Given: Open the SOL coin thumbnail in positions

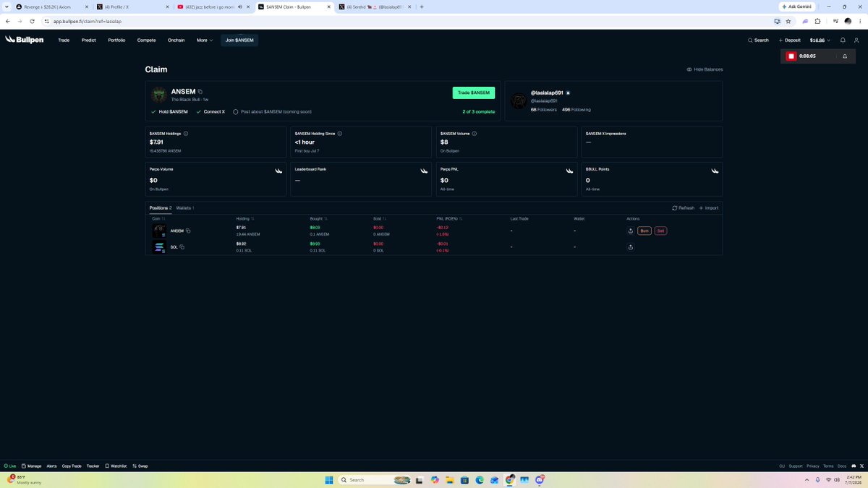Looking at the screenshot, I should pos(158,247).
